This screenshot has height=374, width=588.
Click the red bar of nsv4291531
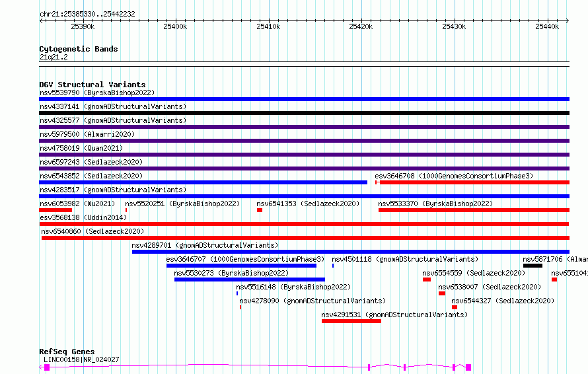[351, 321]
